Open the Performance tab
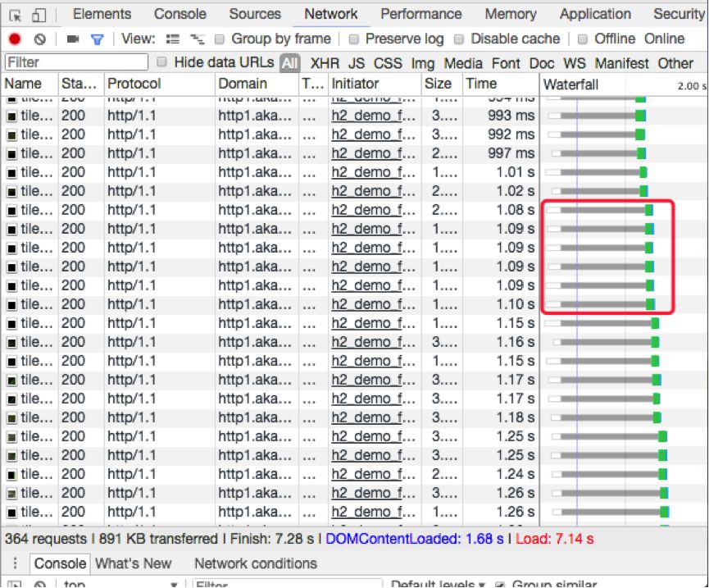The height and width of the screenshot is (588, 709). coord(421,14)
